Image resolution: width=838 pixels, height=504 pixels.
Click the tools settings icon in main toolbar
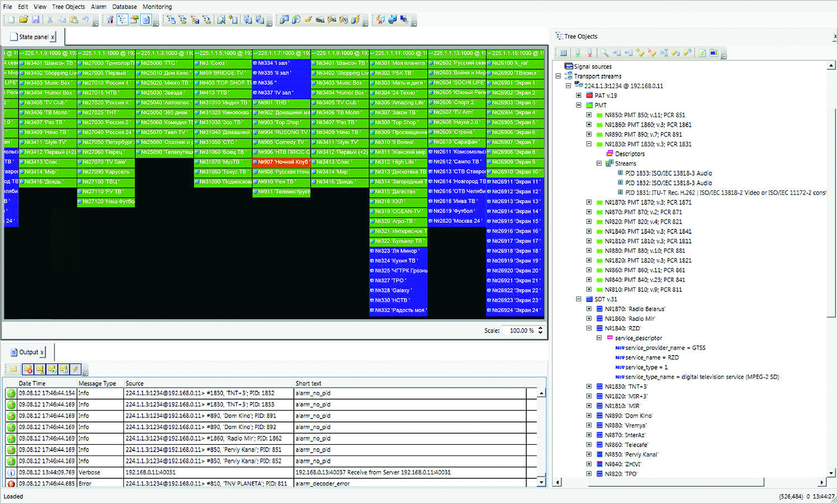[x=111, y=20]
